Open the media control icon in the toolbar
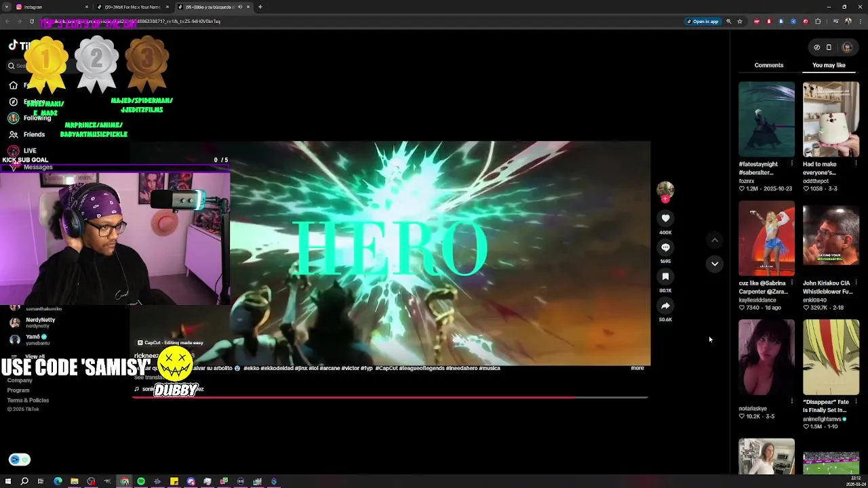 835,21
